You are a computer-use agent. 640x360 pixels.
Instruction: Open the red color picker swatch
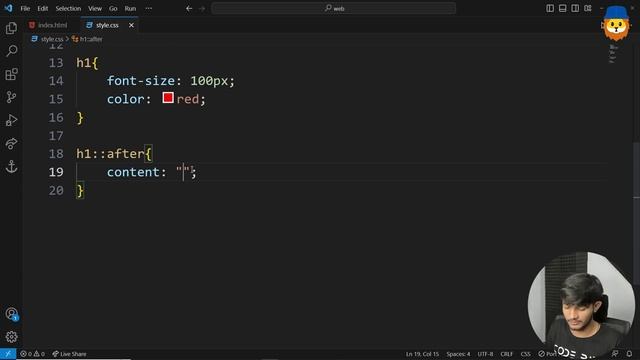(x=168, y=98)
